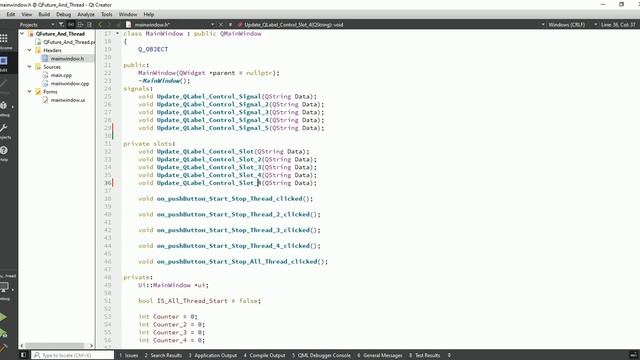The width and height of the screenshot is (640, 360).
Task: Open the Projects mode (wrench icon)
Action: 4,131
